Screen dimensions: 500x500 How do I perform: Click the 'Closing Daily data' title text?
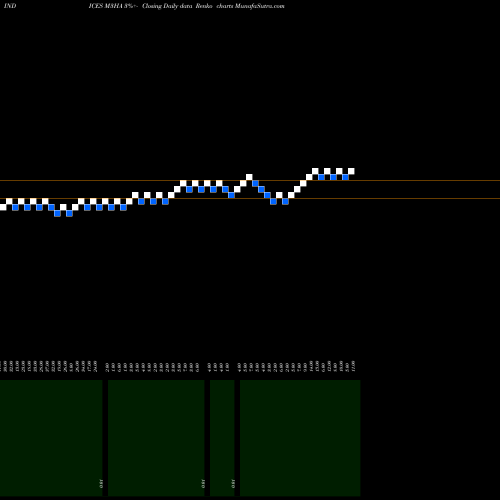[x=167, y=6]
